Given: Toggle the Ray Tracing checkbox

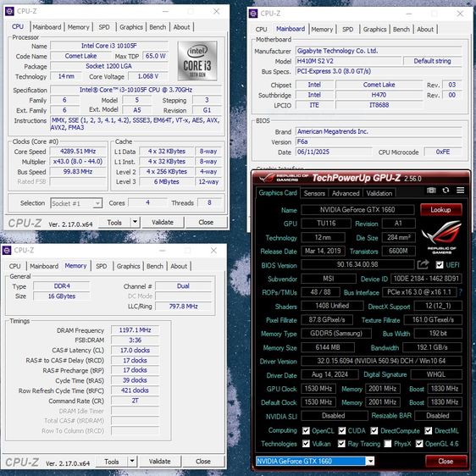Looking at the screenshot, I should point(341,444).
